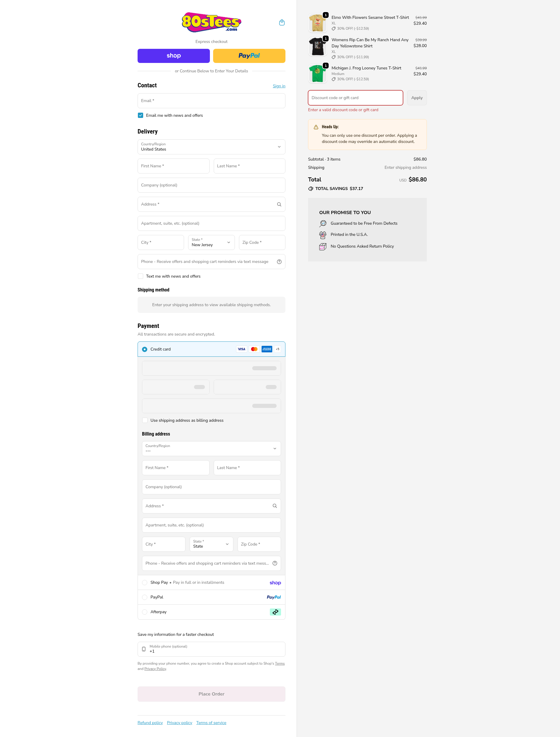Select the PayPal payment radio option

[145, 597]
